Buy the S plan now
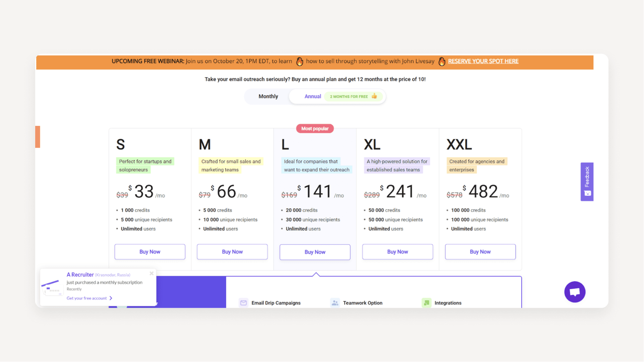 (x=150, y=251)
